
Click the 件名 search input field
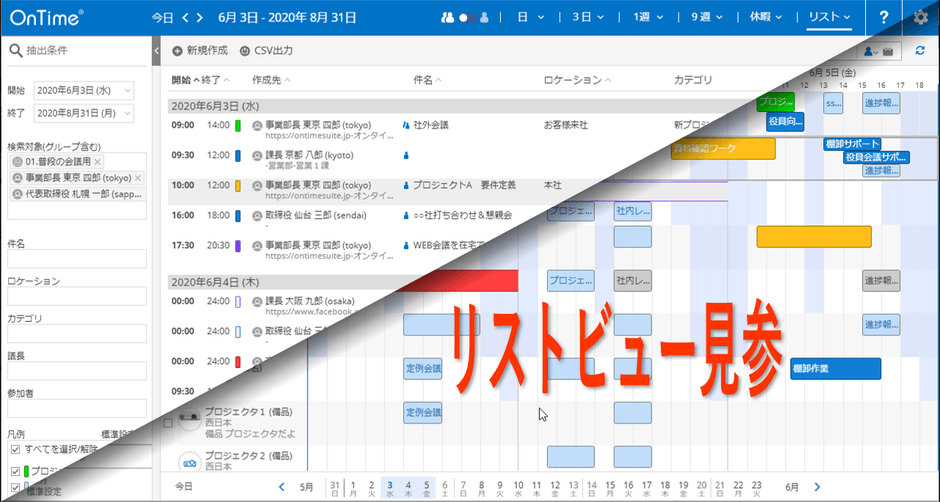76,260
